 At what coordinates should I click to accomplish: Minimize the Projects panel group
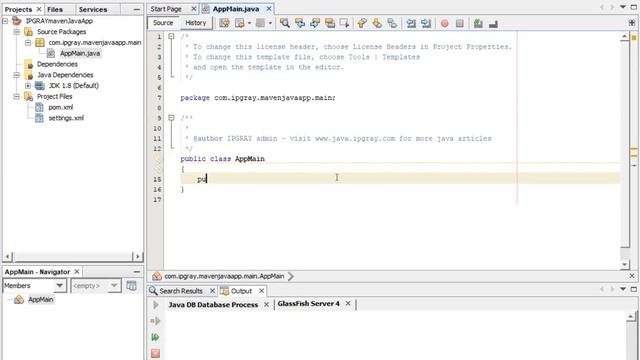[x=137, y=9]
